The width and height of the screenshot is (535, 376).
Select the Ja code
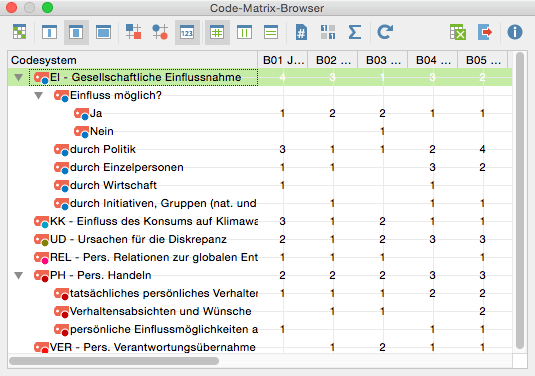pos(96,113)
